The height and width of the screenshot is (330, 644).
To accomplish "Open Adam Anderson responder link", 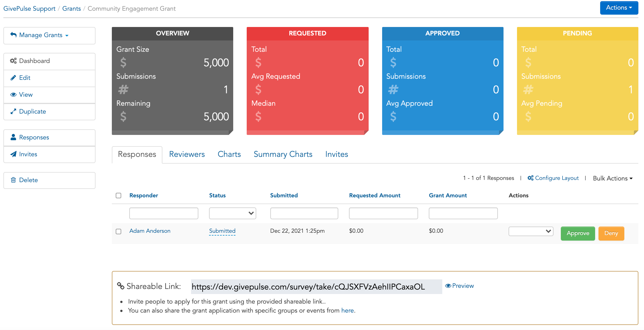I will tap(150, 231).
